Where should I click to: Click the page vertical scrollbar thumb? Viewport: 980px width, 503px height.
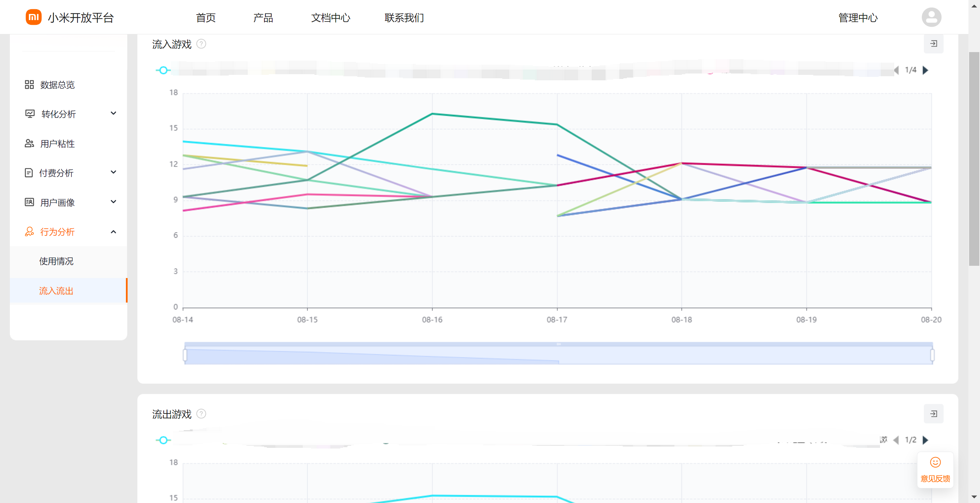(x=974, y=159)
